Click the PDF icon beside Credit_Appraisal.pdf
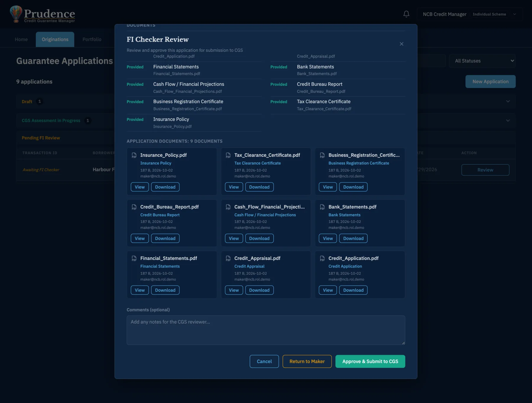 (228, 258)
